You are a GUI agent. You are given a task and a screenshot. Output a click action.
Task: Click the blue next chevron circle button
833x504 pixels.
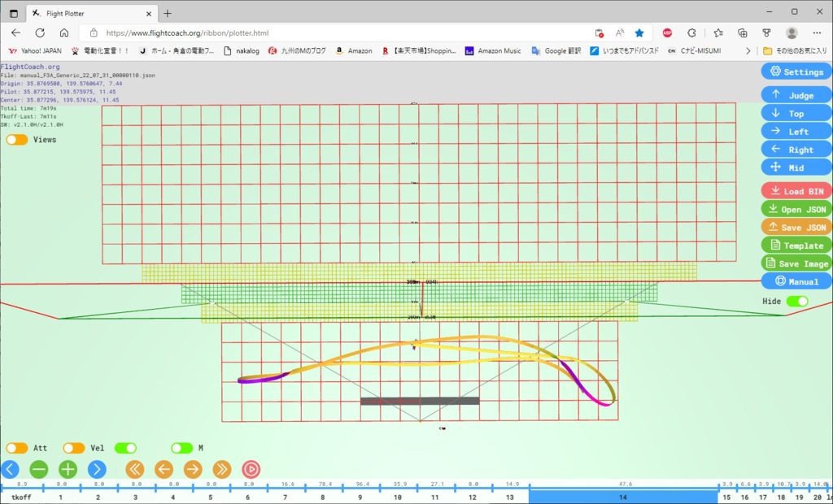click(x=97, y=470)
